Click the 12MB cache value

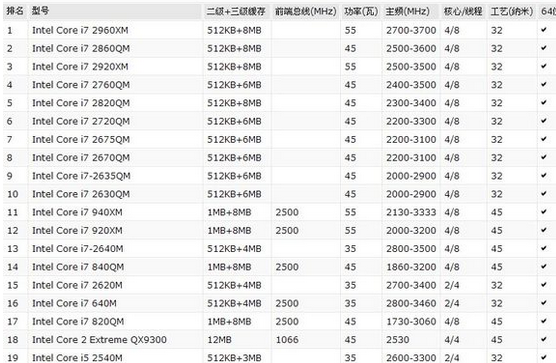pos(219,340)
